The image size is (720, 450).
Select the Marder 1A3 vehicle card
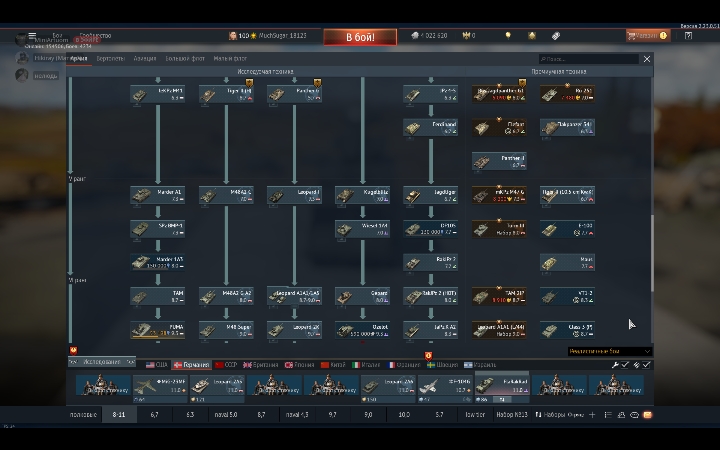[x=158, y=263]
